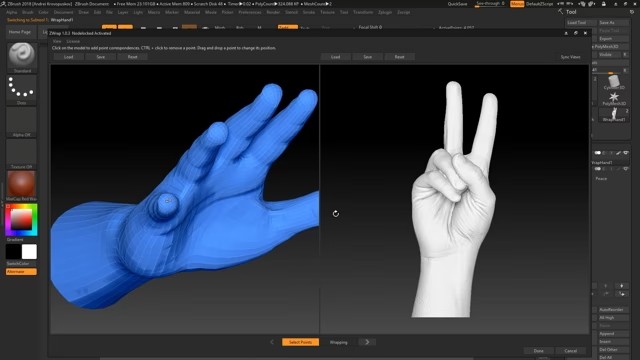Choose the Cylinder3D tool thumbnail
Image resolution: width=640 pixels, height=360 pixels.
tap(613, 82)
